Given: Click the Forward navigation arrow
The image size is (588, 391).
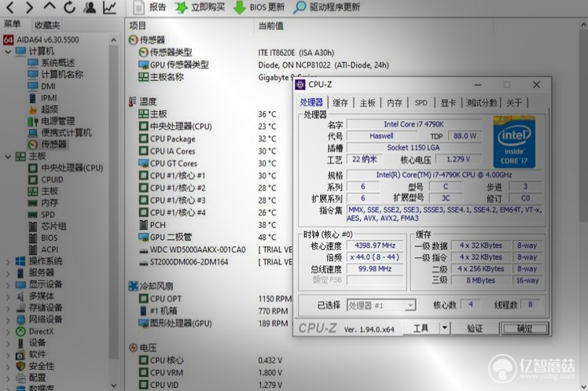Looking at the screenshot, I should pyautogui.click(x=29, y=7).
